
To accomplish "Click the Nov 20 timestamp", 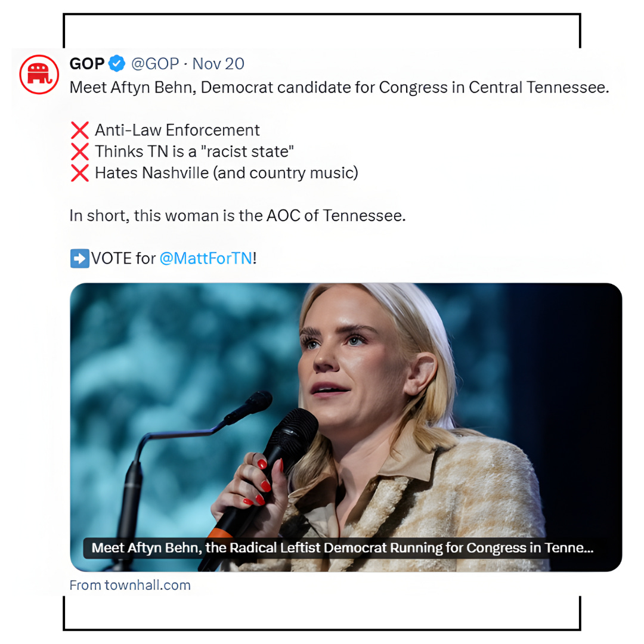I will click(x=218, y=64).
